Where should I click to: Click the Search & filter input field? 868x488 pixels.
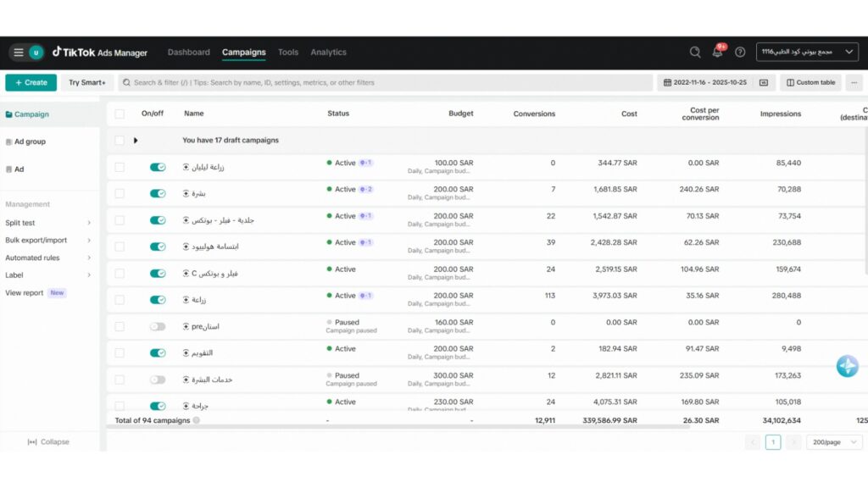[x=386, y=82]
